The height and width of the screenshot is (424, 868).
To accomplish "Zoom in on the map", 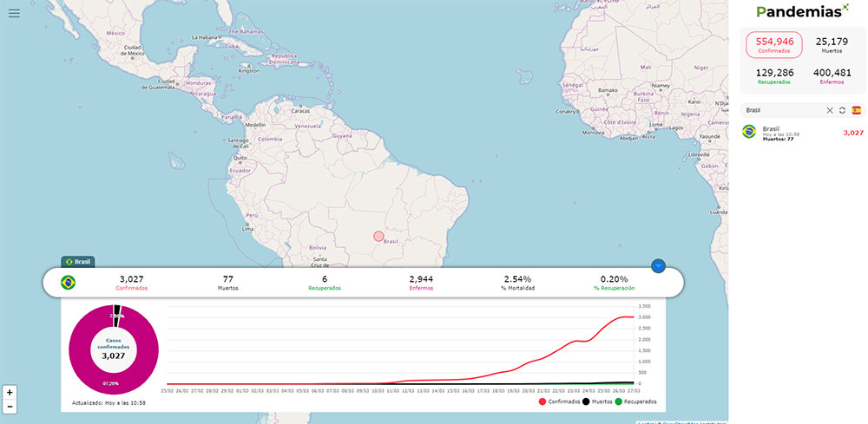I will pos(10,392).
